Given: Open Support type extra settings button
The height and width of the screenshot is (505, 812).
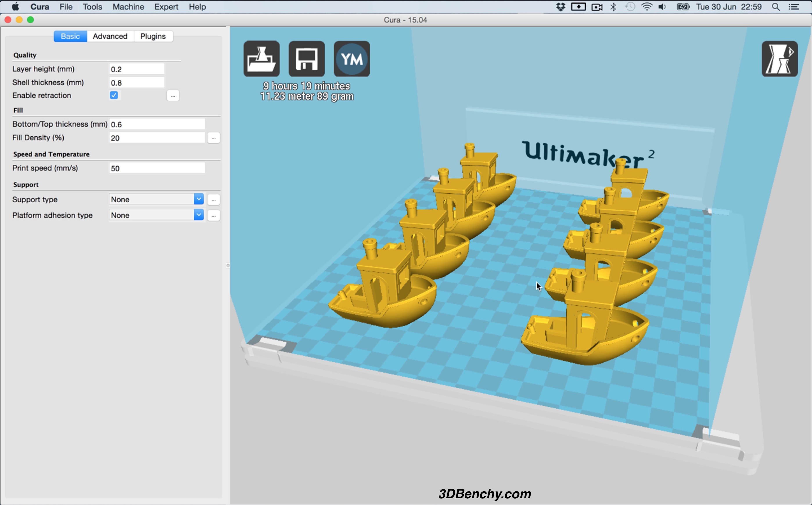Looking at the screenshot, I should (213, 200).
